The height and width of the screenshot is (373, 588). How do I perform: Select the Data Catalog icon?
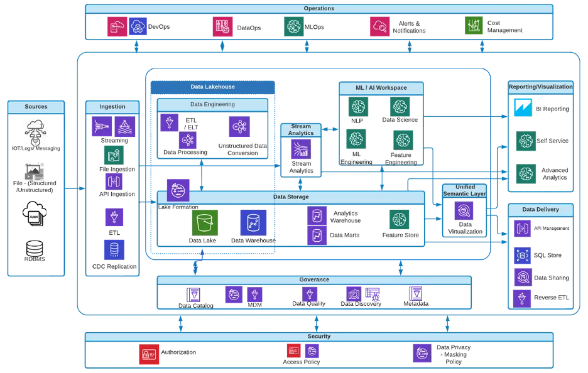193,295
